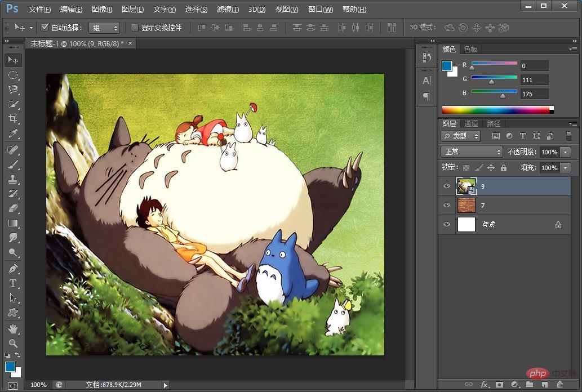
Task: Create new fill or adjustment layer
Action: point(514,385)
